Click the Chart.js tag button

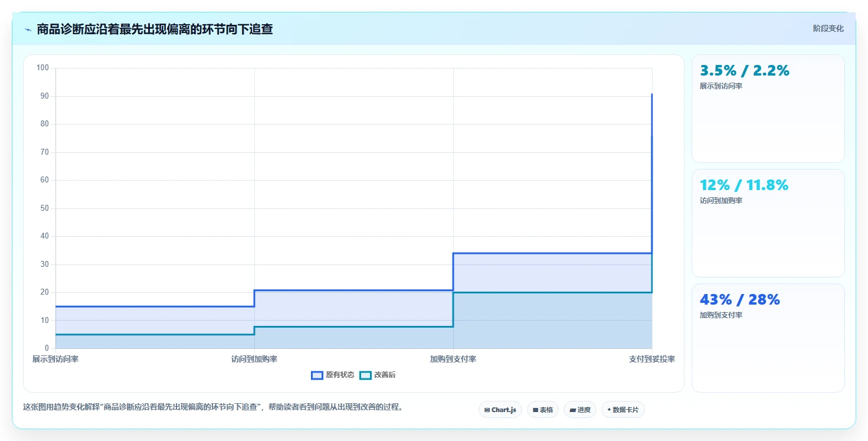500,410
